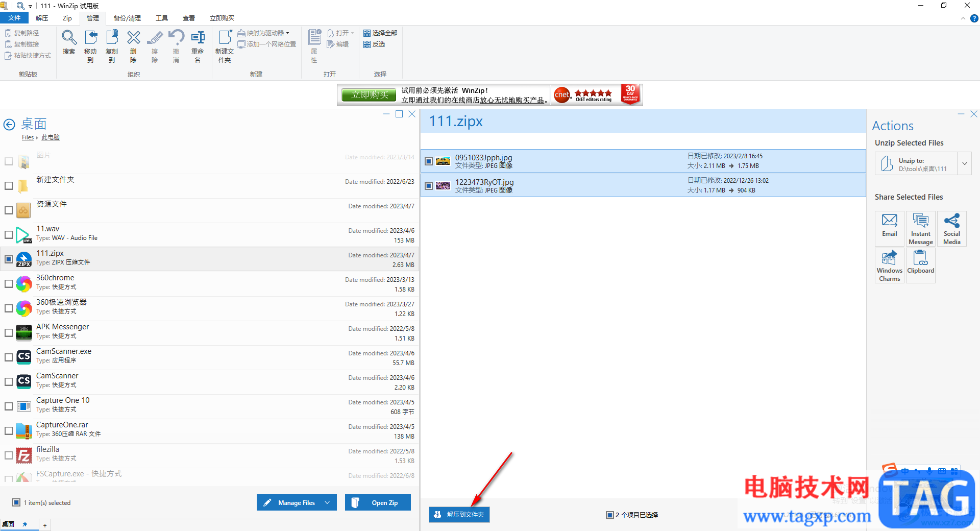Click the Buy Now (立即购买) green banner button
This screenshot has height=531, width=980.
coord(370,95)
